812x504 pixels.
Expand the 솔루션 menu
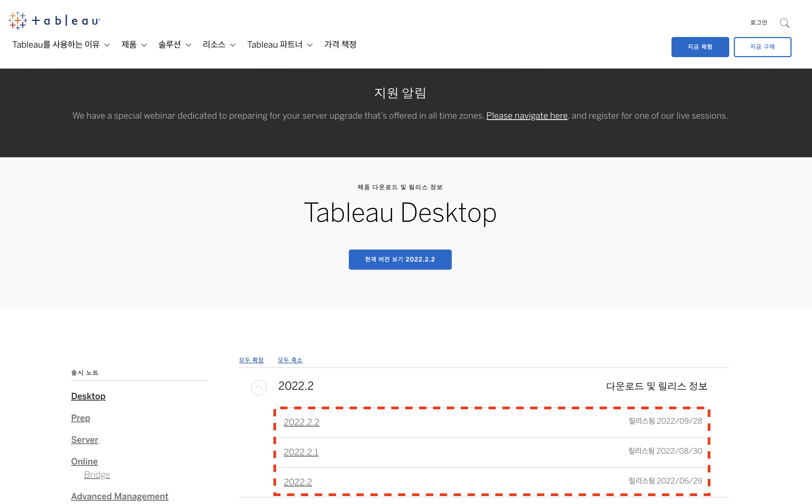tap(174, 45)
